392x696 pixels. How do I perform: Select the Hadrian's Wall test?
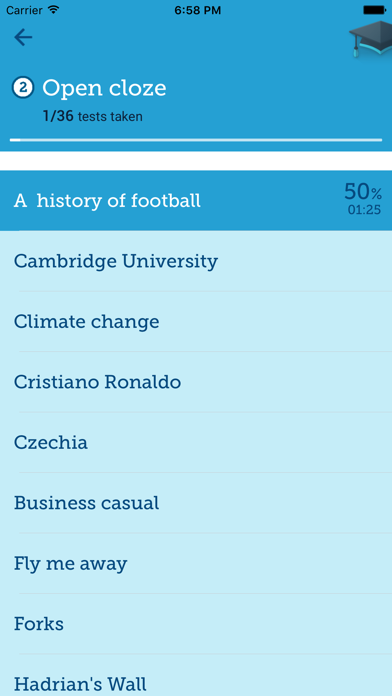(196, 675)
